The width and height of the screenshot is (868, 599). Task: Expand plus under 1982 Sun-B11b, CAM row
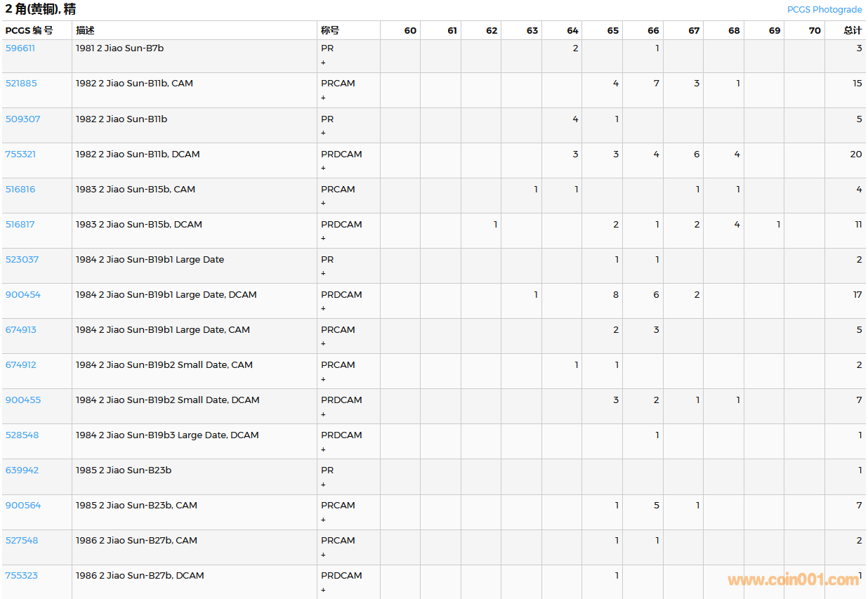point(324,98)
